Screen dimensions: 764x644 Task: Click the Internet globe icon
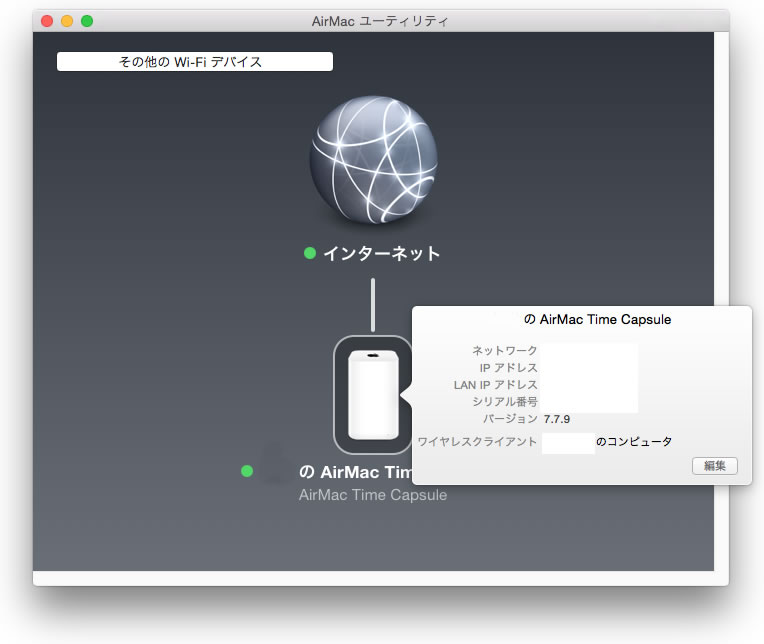coord(373,160)
